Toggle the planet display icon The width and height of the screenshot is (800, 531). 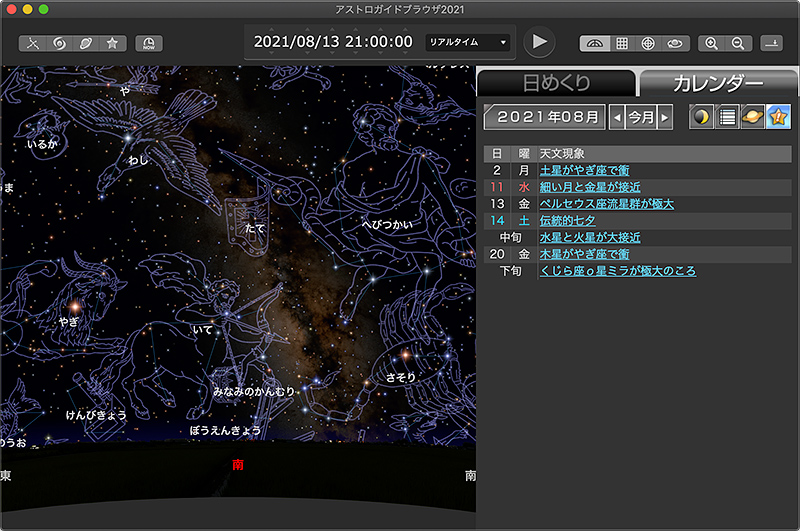86,43
